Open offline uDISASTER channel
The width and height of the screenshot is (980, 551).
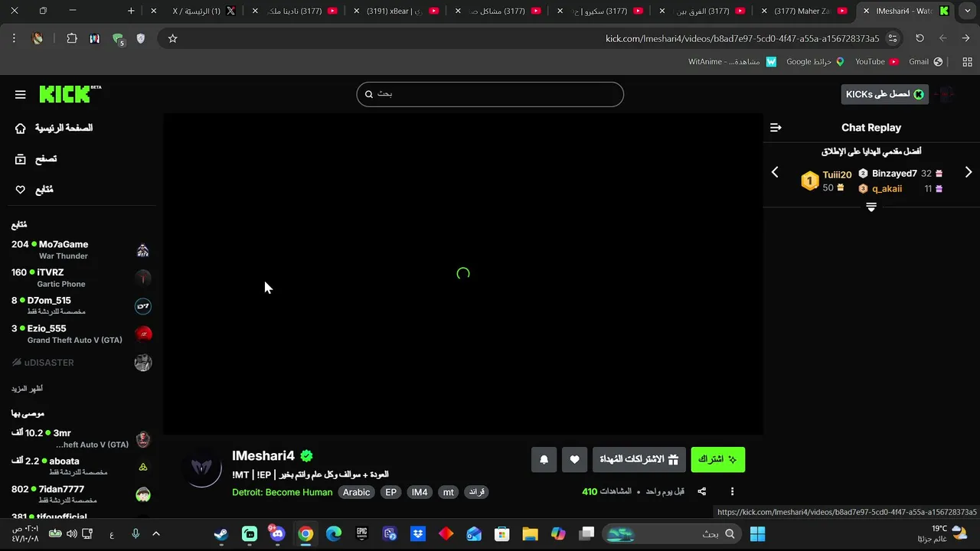[80, 363]
